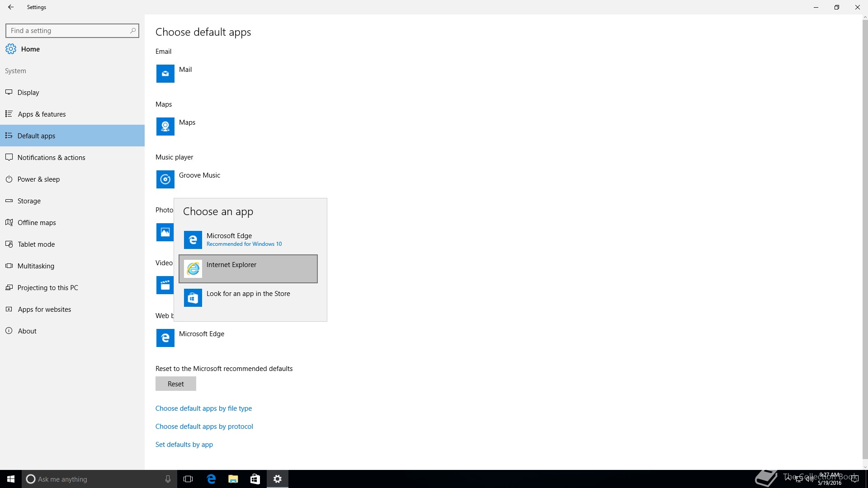Image resolution: width=868 pixels, height=488 pixels.
Task: Click the back arrow in Settings title bar
Action: pos(11,7)
